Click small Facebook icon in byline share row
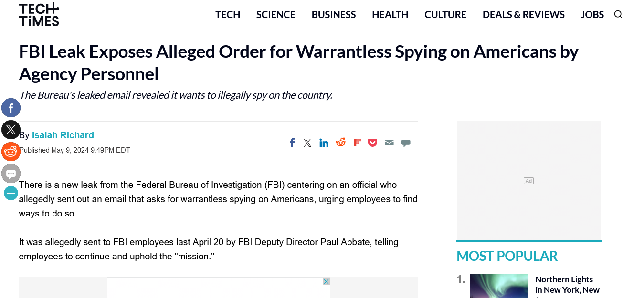The width and height of the screenshot is (644, 298). tap(292, 143)
